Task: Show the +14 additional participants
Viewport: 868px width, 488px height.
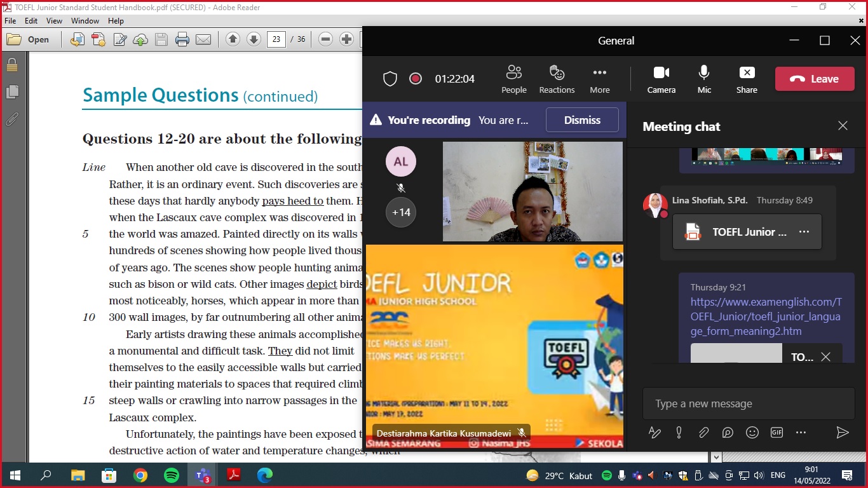Action: coord(401,212)
